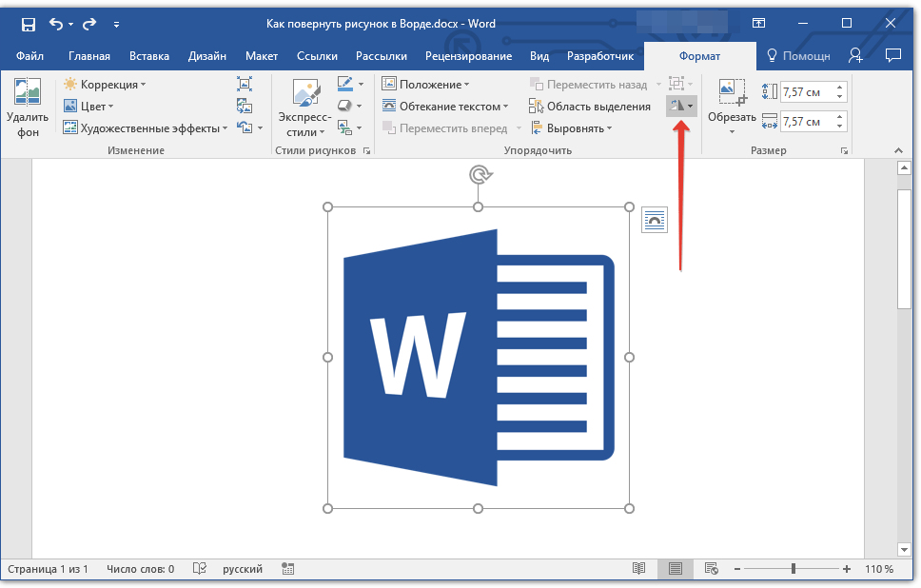The height and width of the screenshot is (588, 921).
Task: Click the Picture border pen icon
Action: [x=344, y=85]
